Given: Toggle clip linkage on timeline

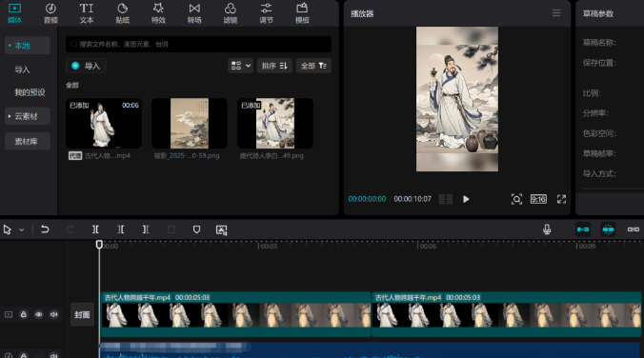Looking at the screenshot, I should click(x=634, y=229).
